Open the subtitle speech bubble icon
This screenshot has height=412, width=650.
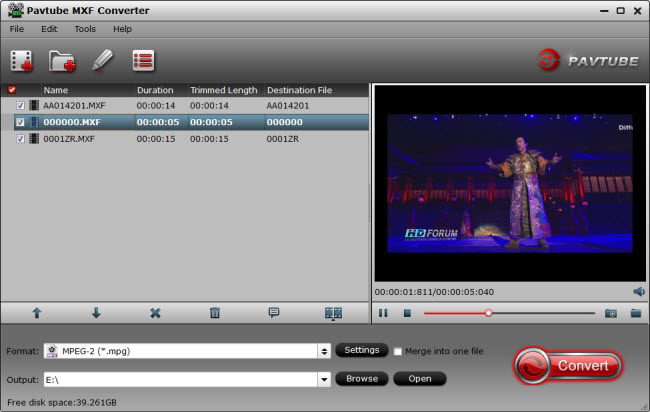[274, 313]
